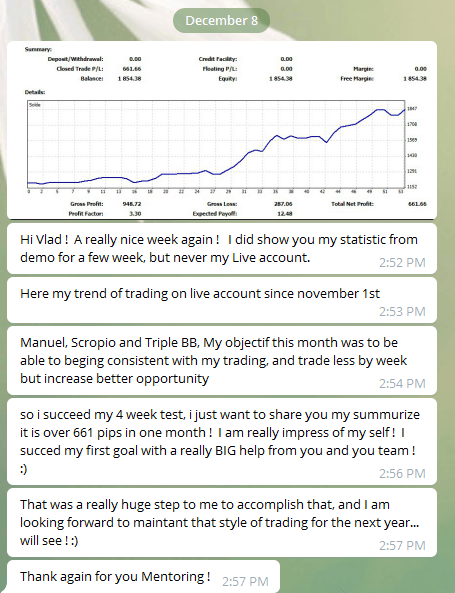Click the "Thank again for you Mentoring" message
Image resolution: width=455 pixels, height=593 pixels.
pyautogui.click(x=144, y=576)
